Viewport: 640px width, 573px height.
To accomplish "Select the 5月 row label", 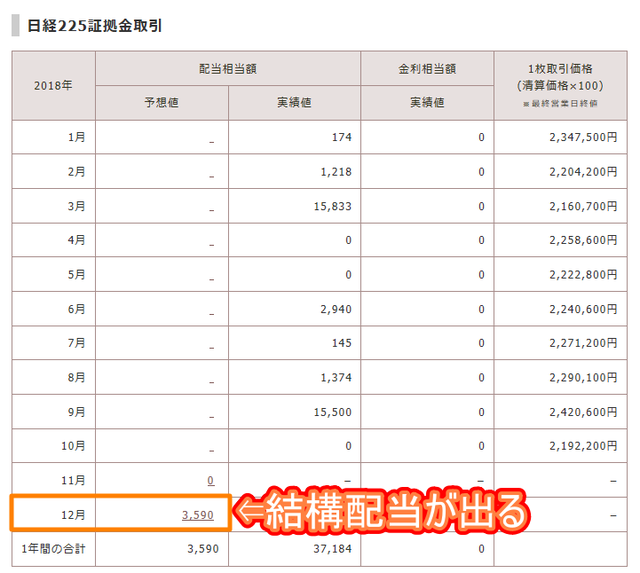I will pos(77,274).
